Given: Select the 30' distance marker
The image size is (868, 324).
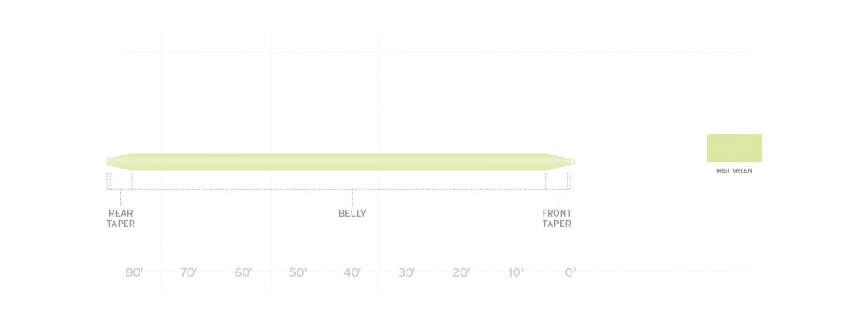Looking at the screenshot, I should pos(407,272).
